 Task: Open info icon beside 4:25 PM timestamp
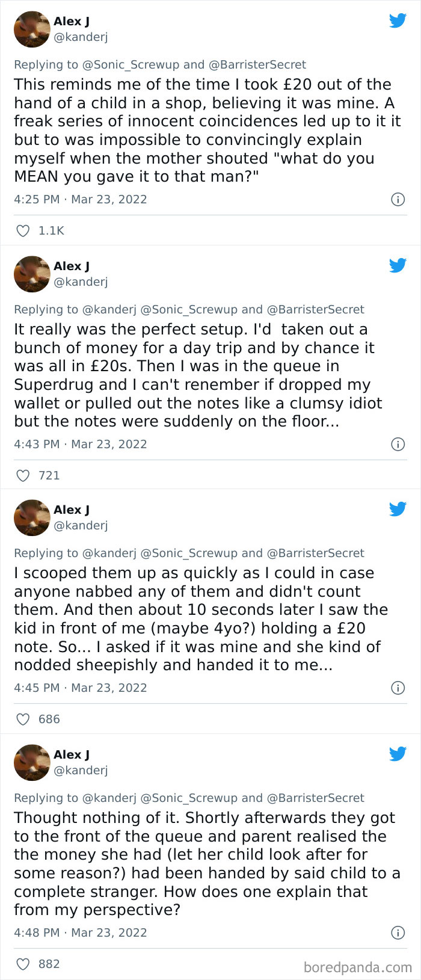398,199
